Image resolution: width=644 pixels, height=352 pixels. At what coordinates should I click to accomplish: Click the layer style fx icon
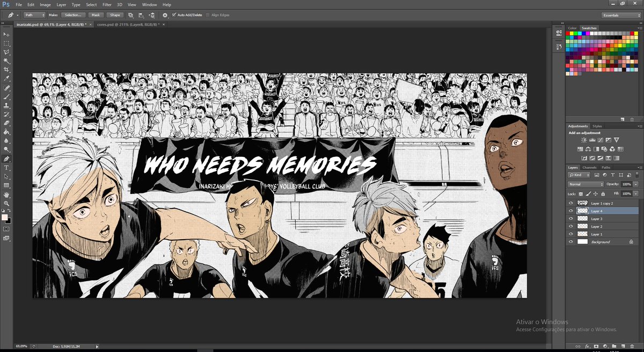click(587, 346)
